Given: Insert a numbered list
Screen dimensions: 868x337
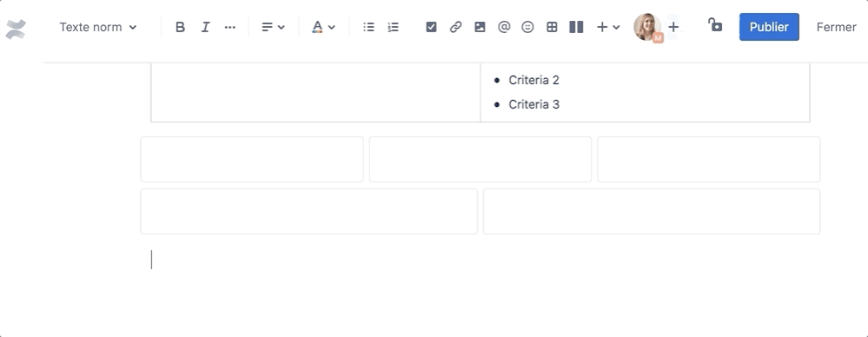Looking at the screenshot, I should 393,27.
